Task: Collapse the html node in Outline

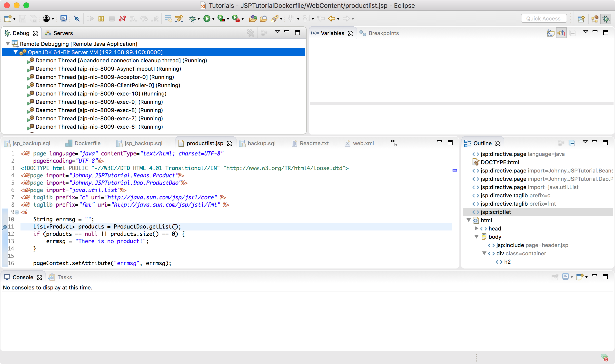Action: click(468, 220)
